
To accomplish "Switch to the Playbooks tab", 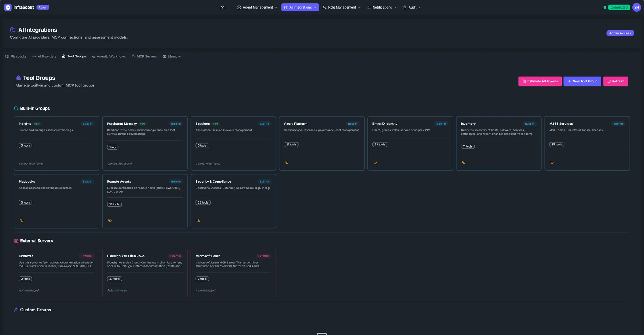I will (x=16, y=56).
